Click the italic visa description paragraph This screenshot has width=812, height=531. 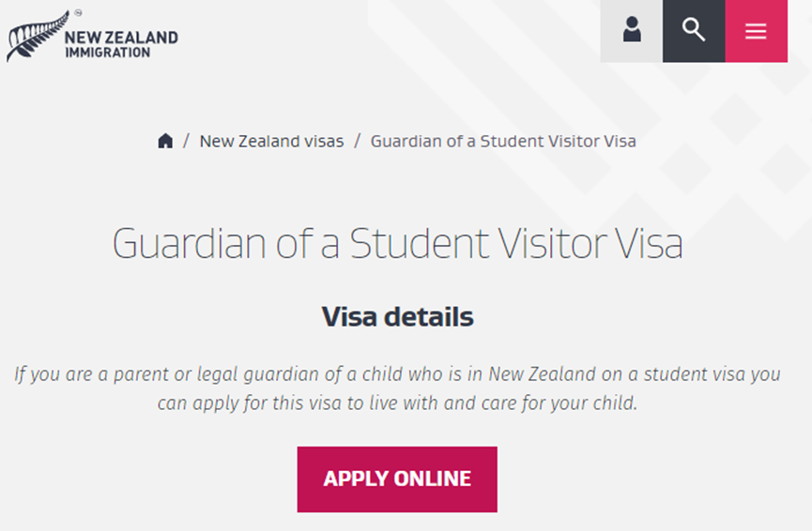click(x=397, y=388)
